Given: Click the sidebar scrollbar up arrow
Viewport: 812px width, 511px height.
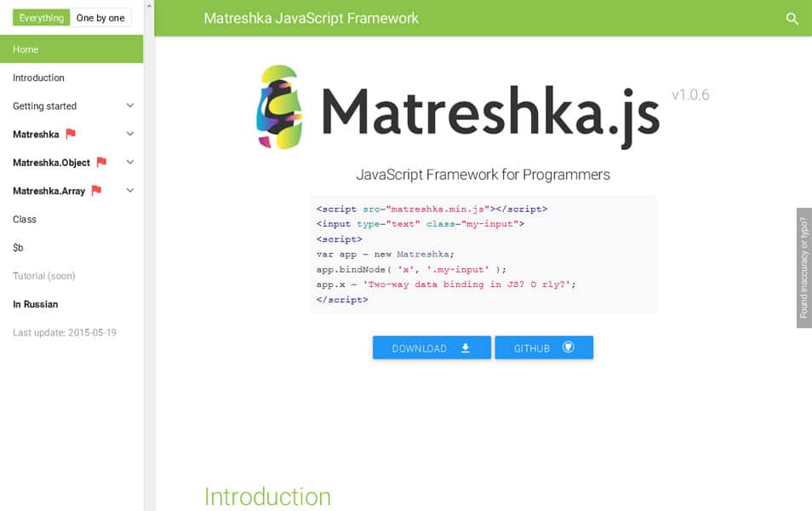Looking at the screenshot, I should 149,5.
